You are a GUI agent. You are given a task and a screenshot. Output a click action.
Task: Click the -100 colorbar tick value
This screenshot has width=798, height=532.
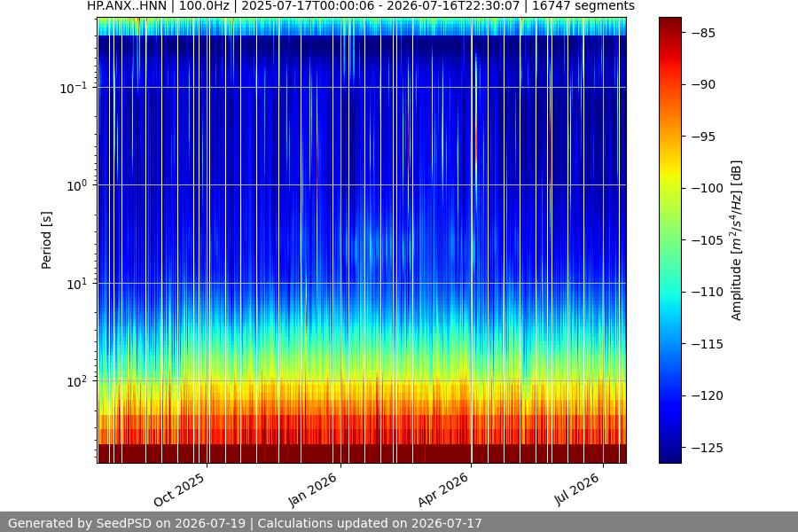708,188
